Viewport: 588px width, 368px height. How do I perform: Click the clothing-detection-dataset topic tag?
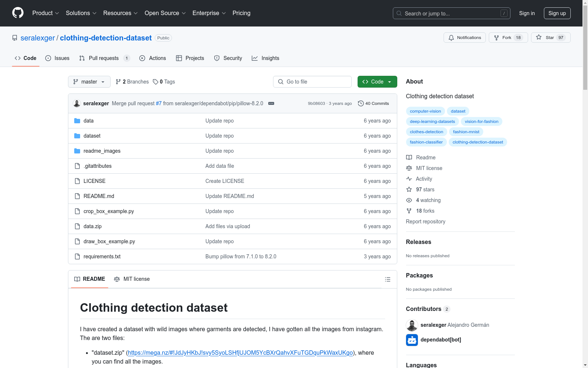coord(478,142)
